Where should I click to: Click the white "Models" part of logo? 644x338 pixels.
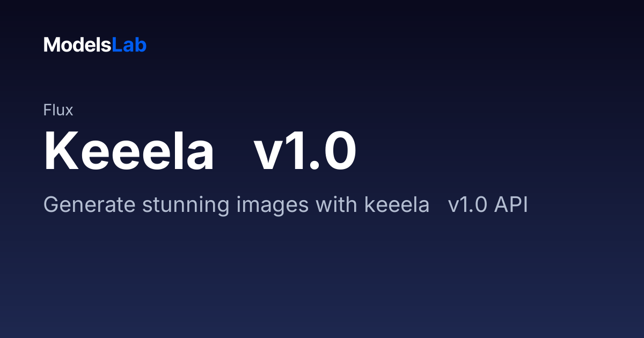point(77,45)
